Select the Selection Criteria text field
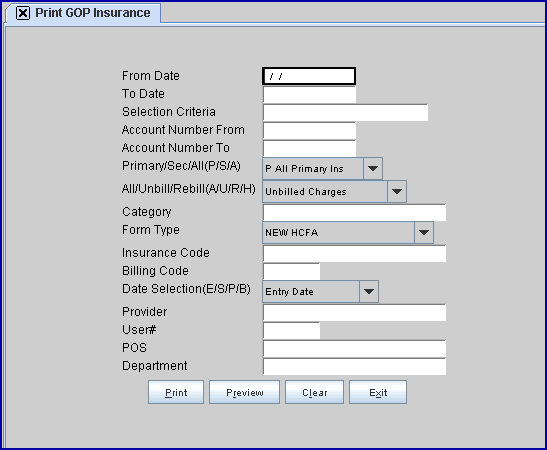This screenshot has height=450, width=547. tap(345, 112)
